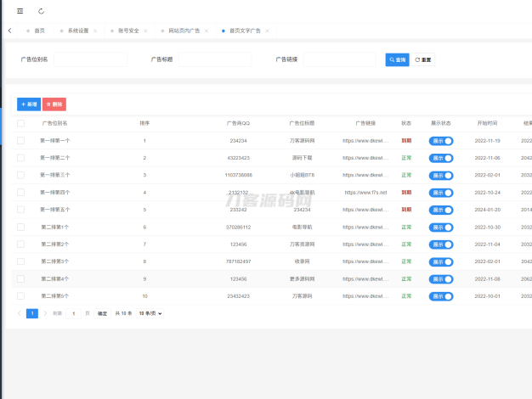Click the red 删除 delete button
Viewport: 532px width, 399px height.
click(54, 104)
